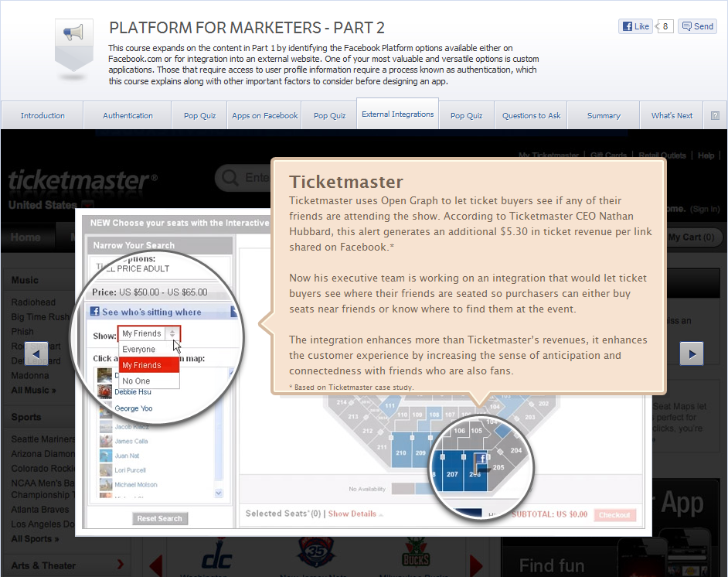Expand Show Details for selected seats

[352, 514]
